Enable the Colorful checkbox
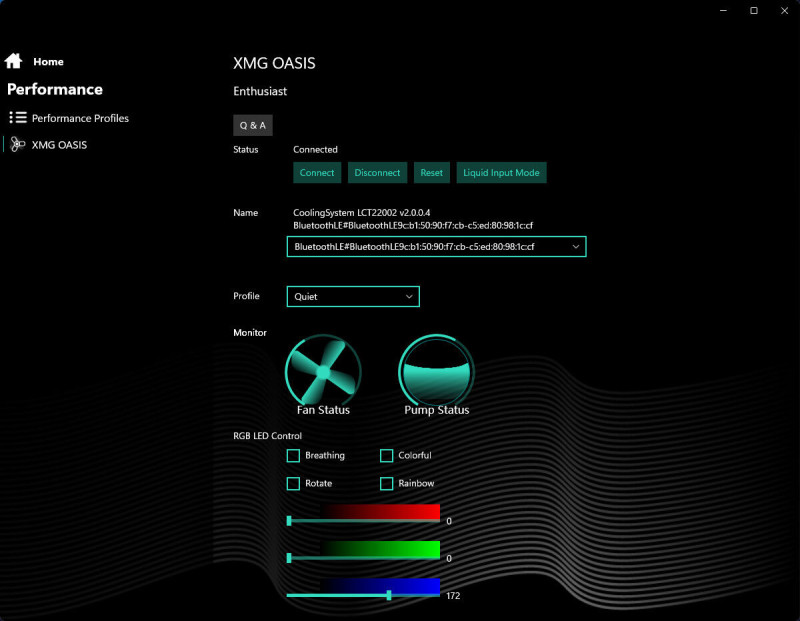800x621 pixels. (387, 455)
